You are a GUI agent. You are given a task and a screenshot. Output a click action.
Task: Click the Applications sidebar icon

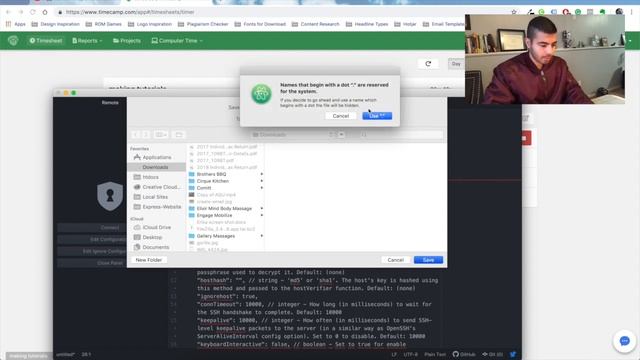(x=137, y=157)
